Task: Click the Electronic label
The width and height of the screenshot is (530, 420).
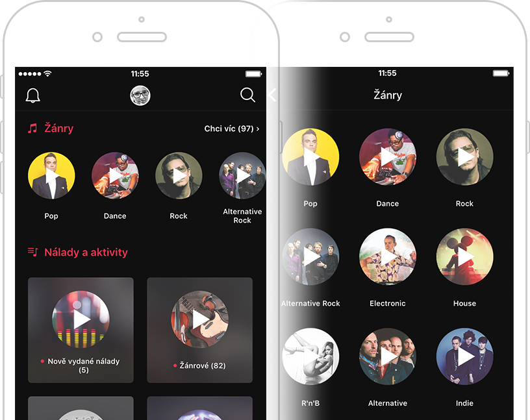Action: point(388,303)
